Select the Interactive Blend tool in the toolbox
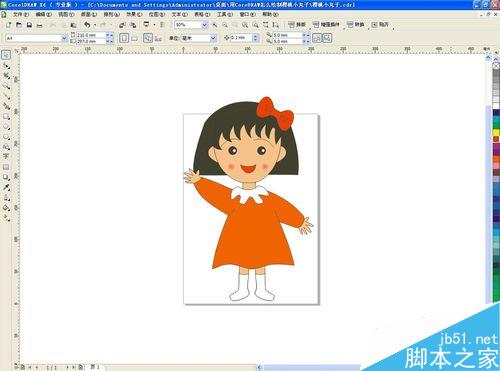500x371 pixels. 6,177
